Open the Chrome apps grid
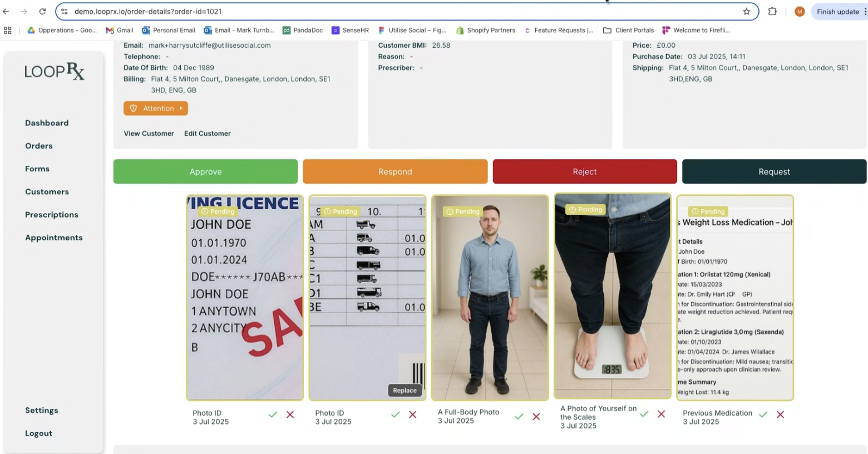This screenshot has height=454, width=868. pos(8,31)
